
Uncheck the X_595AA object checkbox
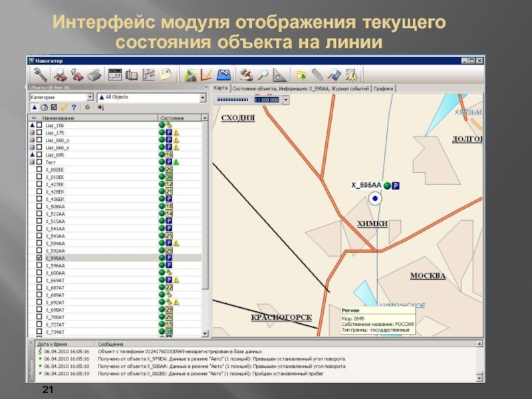pos(39,257)
